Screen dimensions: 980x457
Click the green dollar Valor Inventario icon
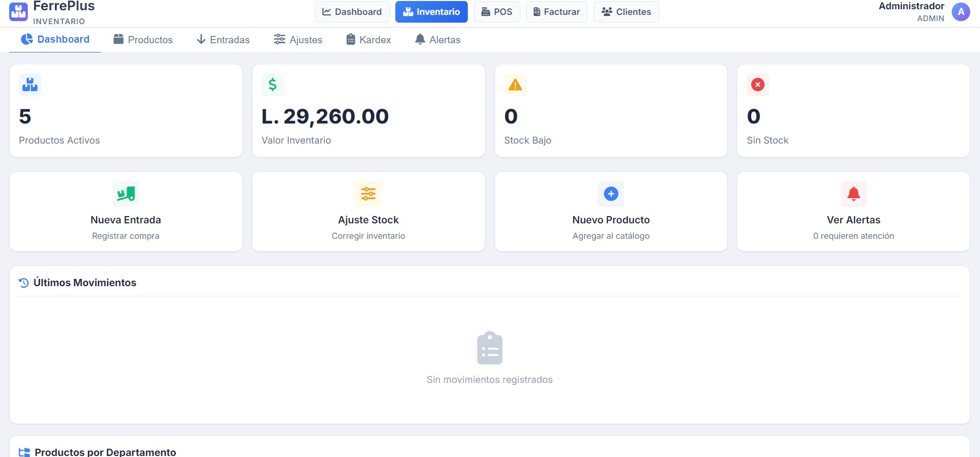[x=273, y=85]
